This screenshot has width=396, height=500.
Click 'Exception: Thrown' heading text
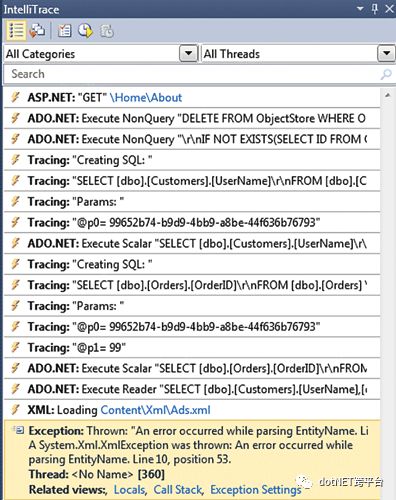pos(78,431)
